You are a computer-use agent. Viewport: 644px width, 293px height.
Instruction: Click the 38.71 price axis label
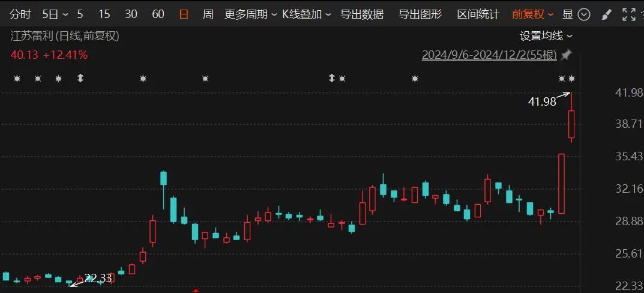pos(629,124)
